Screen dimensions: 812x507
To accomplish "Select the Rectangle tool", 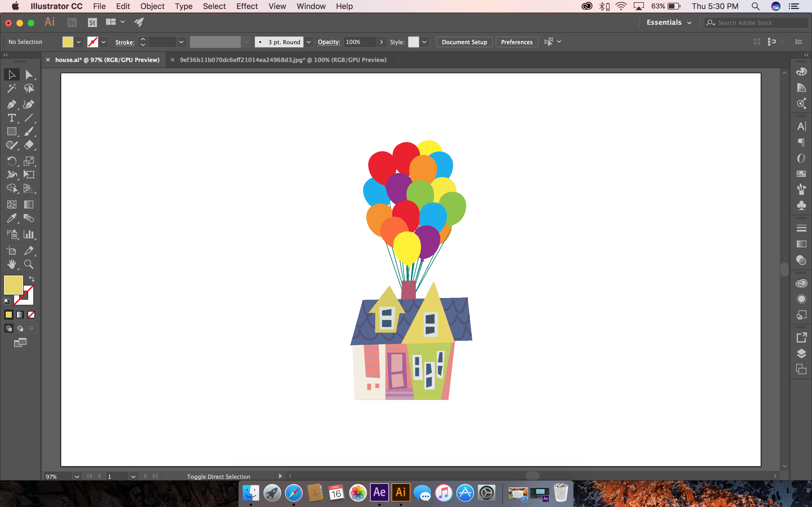I will (12, 132).
